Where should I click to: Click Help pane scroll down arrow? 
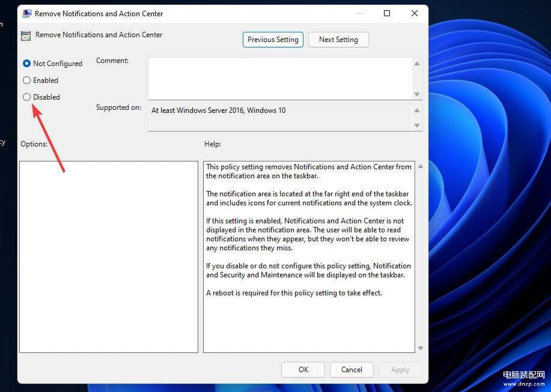(420, 348)
